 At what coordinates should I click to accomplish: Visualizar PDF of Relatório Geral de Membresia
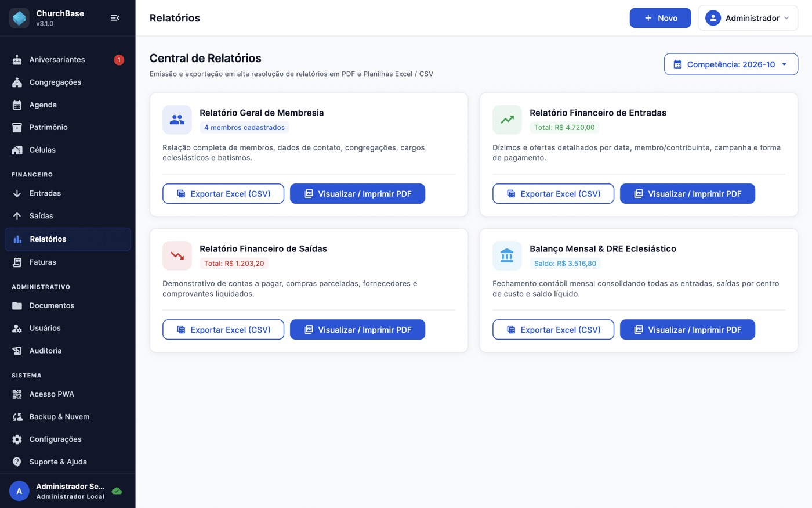click(357, 194)
